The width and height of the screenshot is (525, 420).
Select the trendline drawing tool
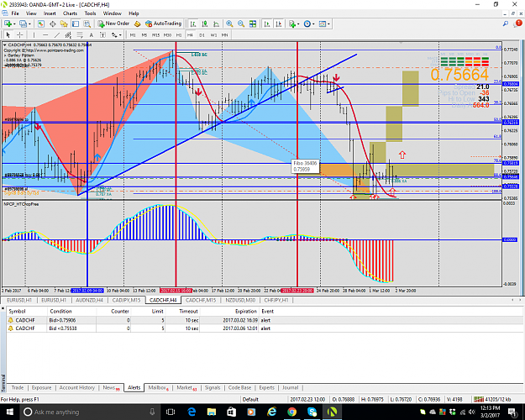pyautogui.click(x=57, y=34)
